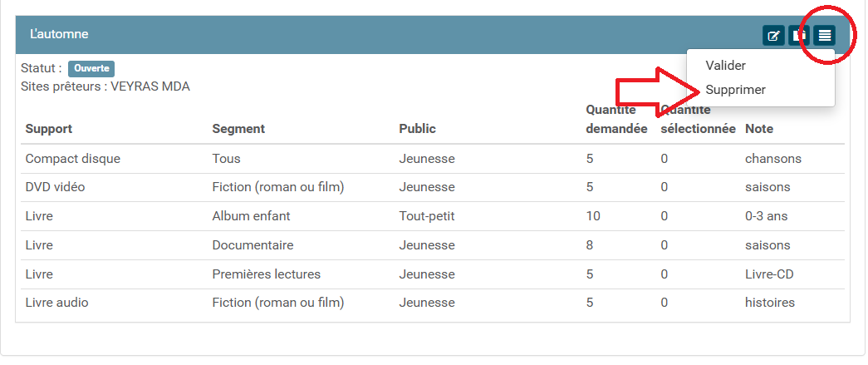Click the Support column header

pos(49,129)
